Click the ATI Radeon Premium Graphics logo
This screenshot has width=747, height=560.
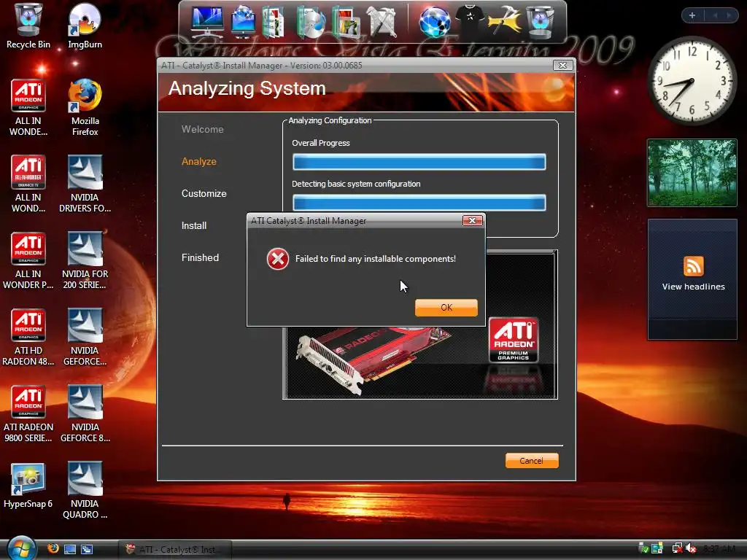pos(514,340)
